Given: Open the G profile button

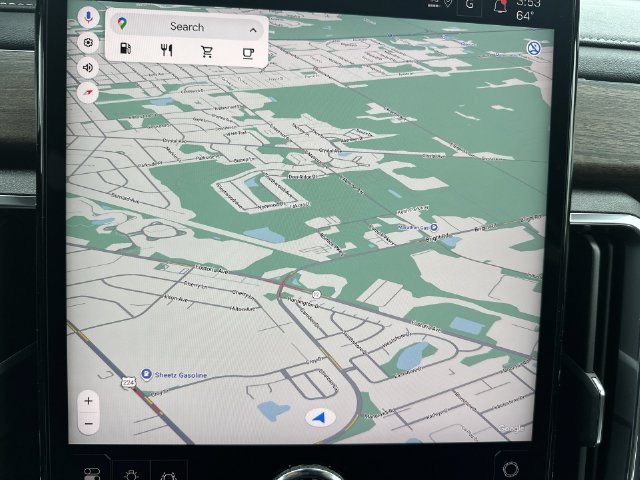Looking at the screenshot, I should pos(469,5).
